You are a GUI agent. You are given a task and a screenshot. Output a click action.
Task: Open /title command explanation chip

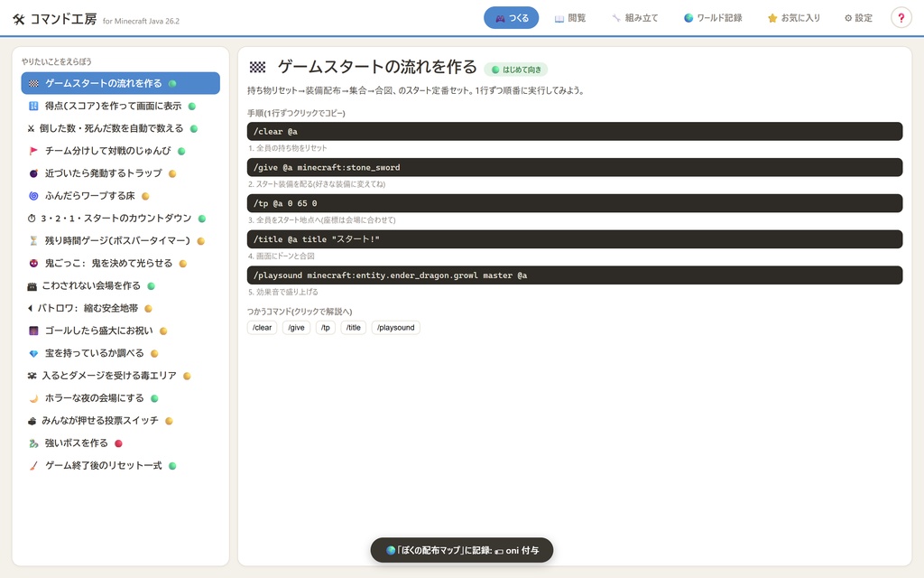tap(354, 328)
